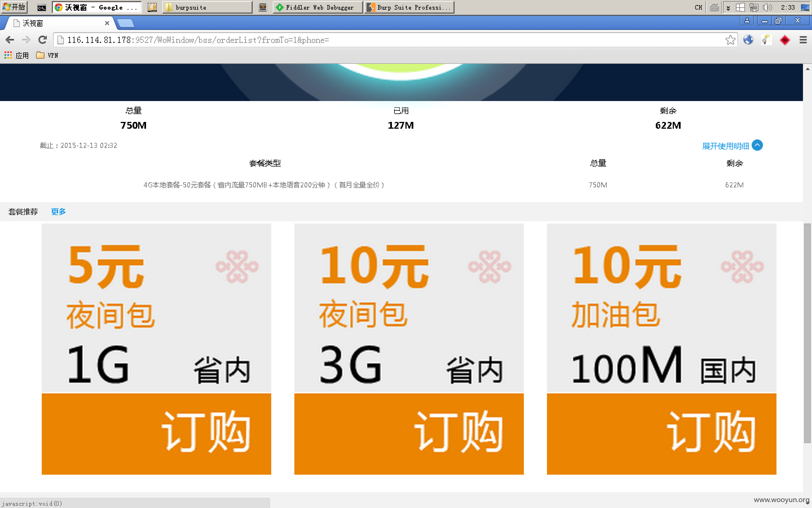Order the 10元 加油包 100M package
Image resolution: width=812 pixels, height=508 pixels.
662,434
